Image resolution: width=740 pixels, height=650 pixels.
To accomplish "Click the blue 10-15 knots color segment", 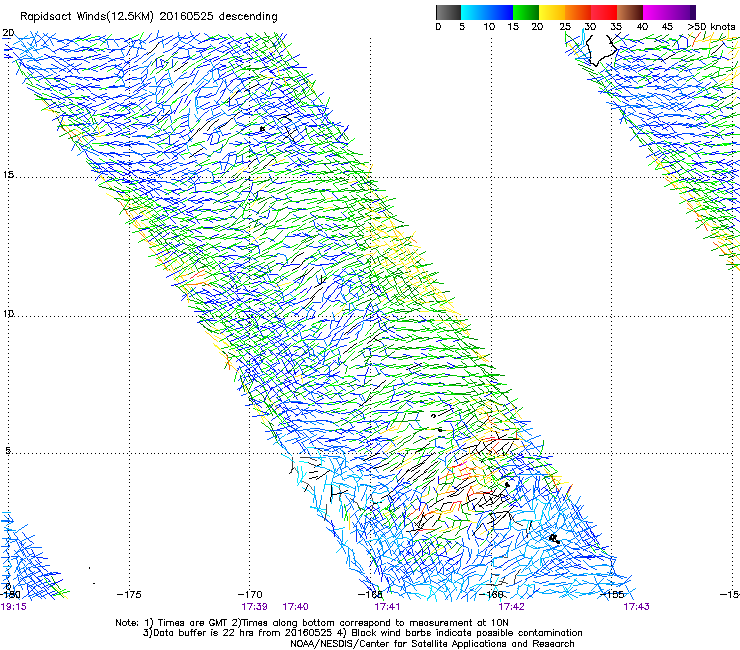I will [500, 12].
